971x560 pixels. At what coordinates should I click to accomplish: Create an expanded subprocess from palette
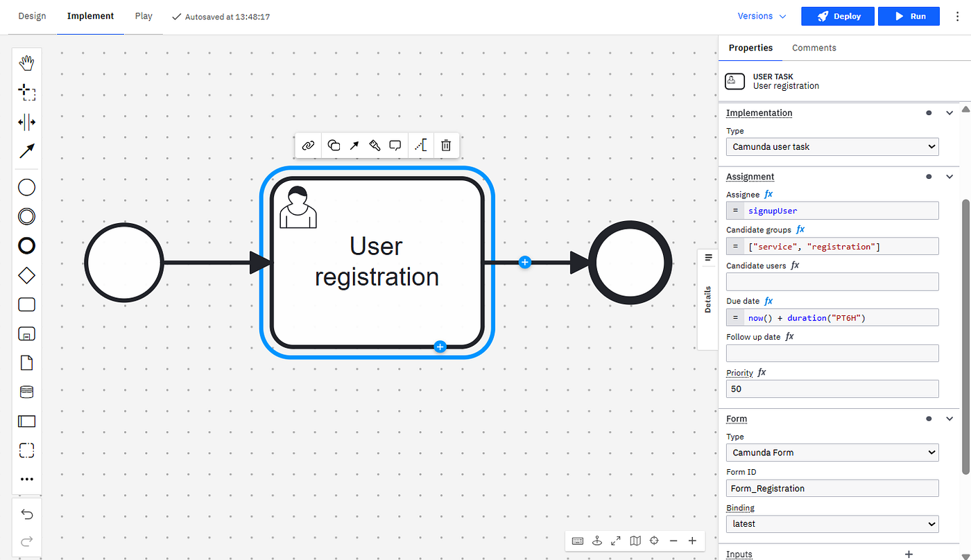26,334
